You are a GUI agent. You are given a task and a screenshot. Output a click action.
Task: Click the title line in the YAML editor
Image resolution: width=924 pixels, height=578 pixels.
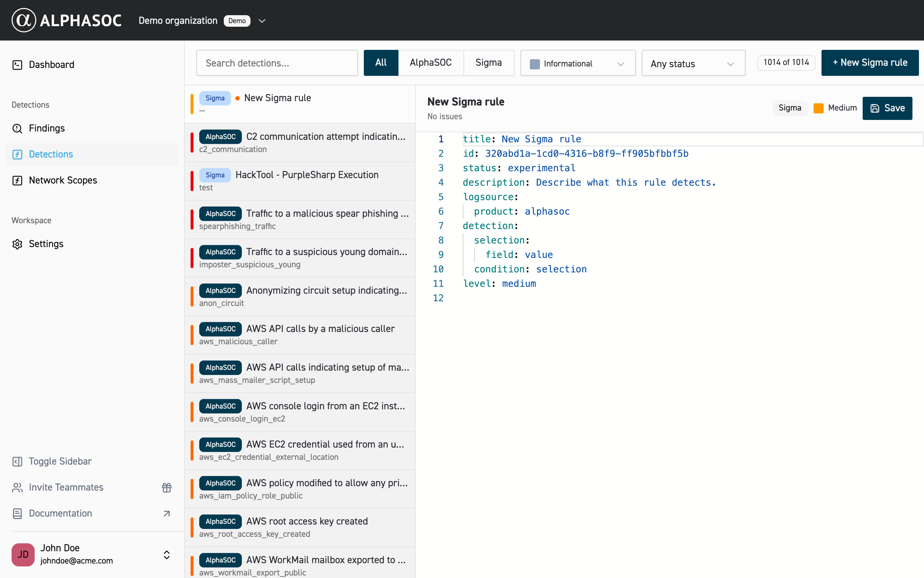pos(522,139)
